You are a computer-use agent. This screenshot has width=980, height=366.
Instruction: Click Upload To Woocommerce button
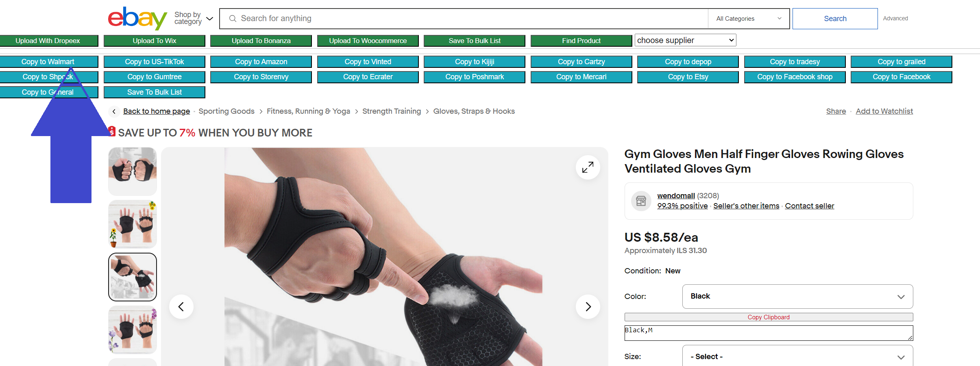[x=368, y=41]
